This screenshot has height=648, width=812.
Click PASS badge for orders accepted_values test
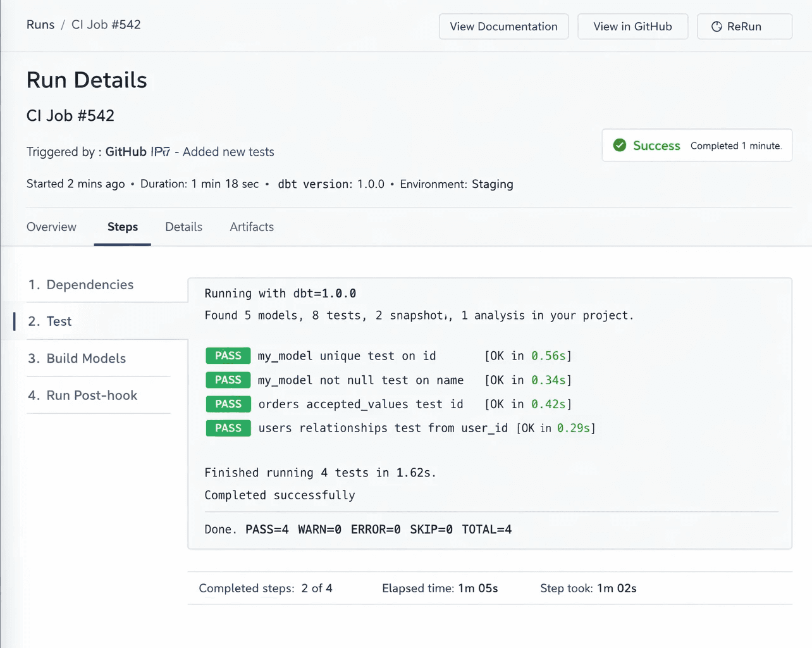coord(228,404)
